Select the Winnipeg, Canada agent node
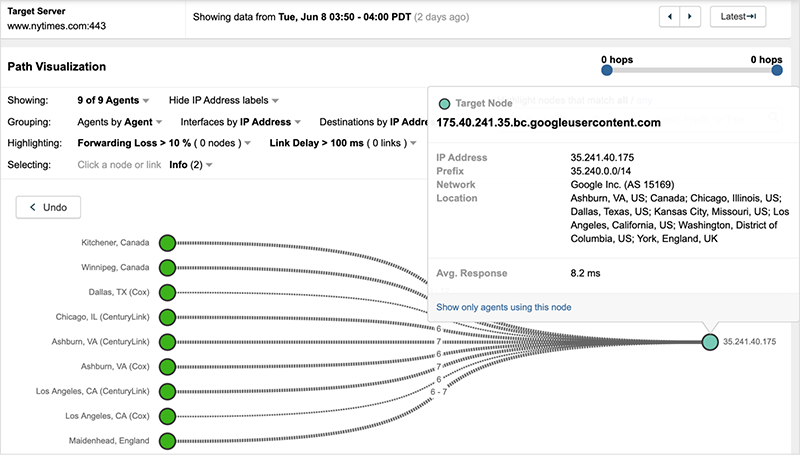This screenshot has height=455, width=800. pyautogui.click(x=167, y=267)
